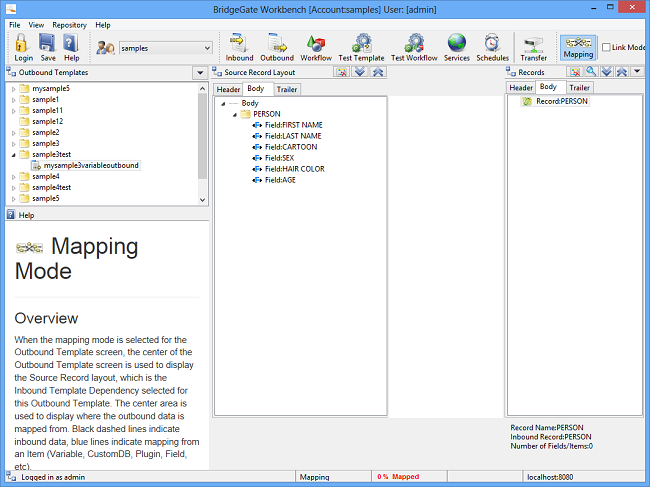Click the Test Template icon

[361, 43]
